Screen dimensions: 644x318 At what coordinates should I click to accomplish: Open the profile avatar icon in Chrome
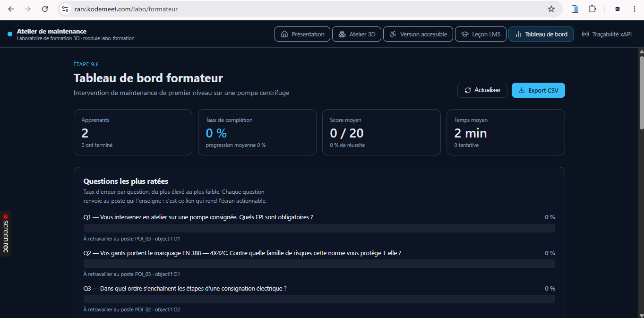point(618,9)
